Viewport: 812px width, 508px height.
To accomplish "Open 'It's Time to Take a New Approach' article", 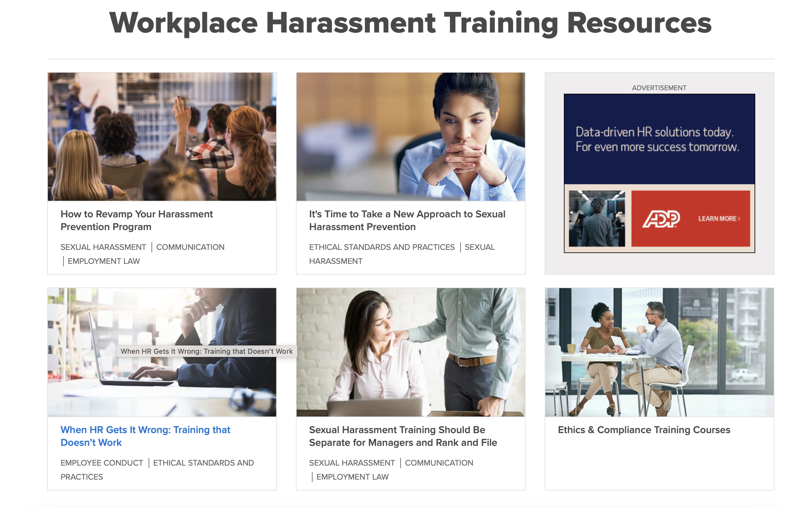I will pyautogui.click(x=407, y=221).
